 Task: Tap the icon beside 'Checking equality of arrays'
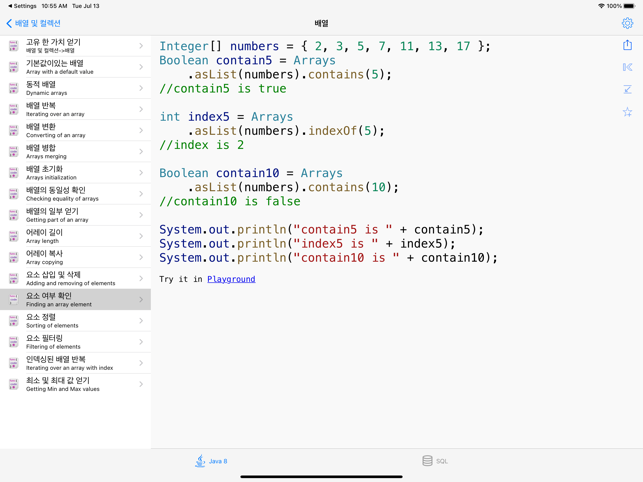pos(14,194)
